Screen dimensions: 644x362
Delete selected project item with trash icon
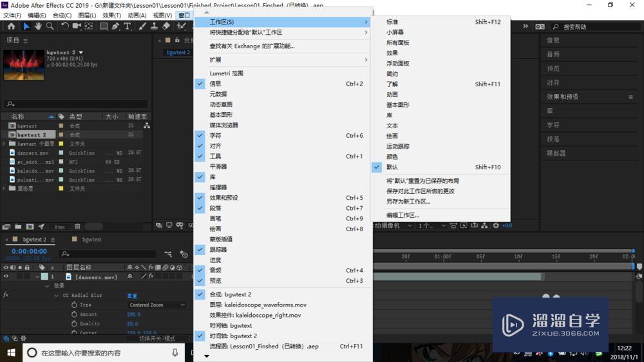coord(77,226)
